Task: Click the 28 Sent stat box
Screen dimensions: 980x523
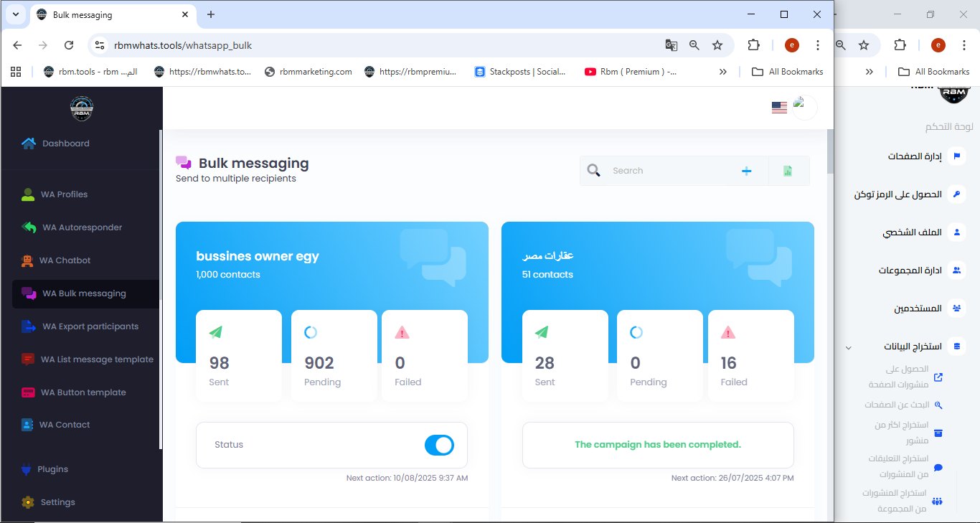Action: point(565,355)
